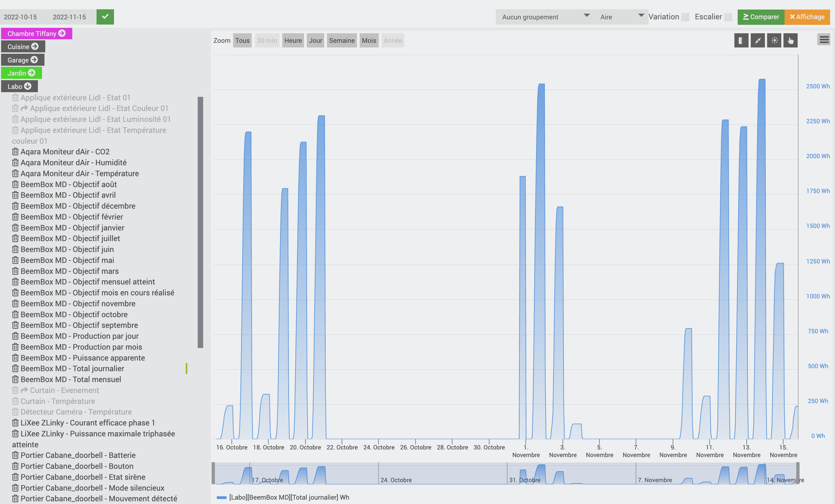Select BeemBox MD - Production par mois
835x504 pixels.
tap(81, 347)
